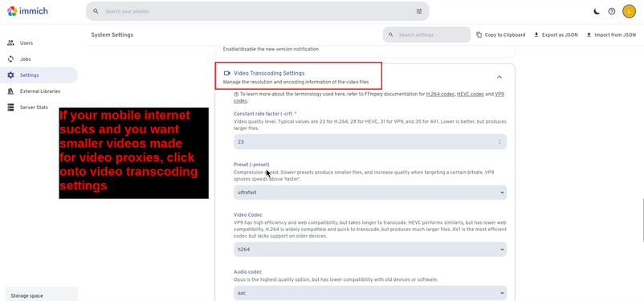Click the Export as JSON download icon
644x301 pixels.
pyautogui.click(x=536, y=35)
